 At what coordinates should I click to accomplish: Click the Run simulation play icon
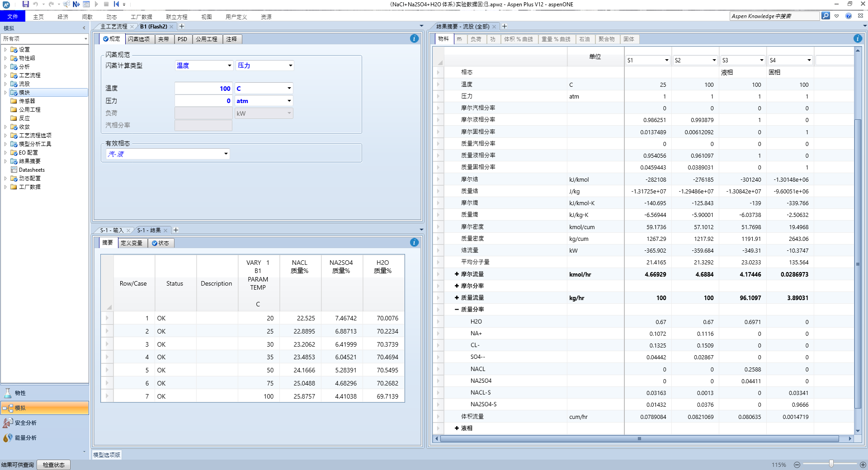coord(96,4)
